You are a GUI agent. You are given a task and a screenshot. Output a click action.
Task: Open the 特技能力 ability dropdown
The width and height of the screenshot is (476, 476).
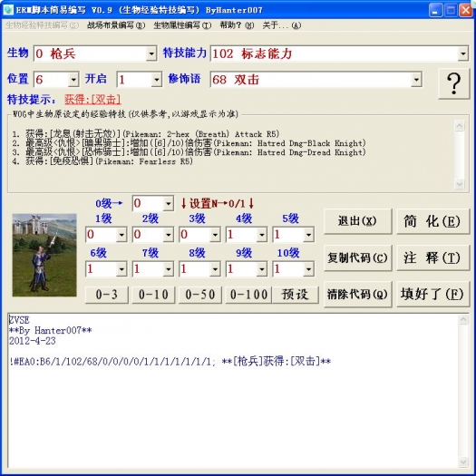[x=462, y=53]
